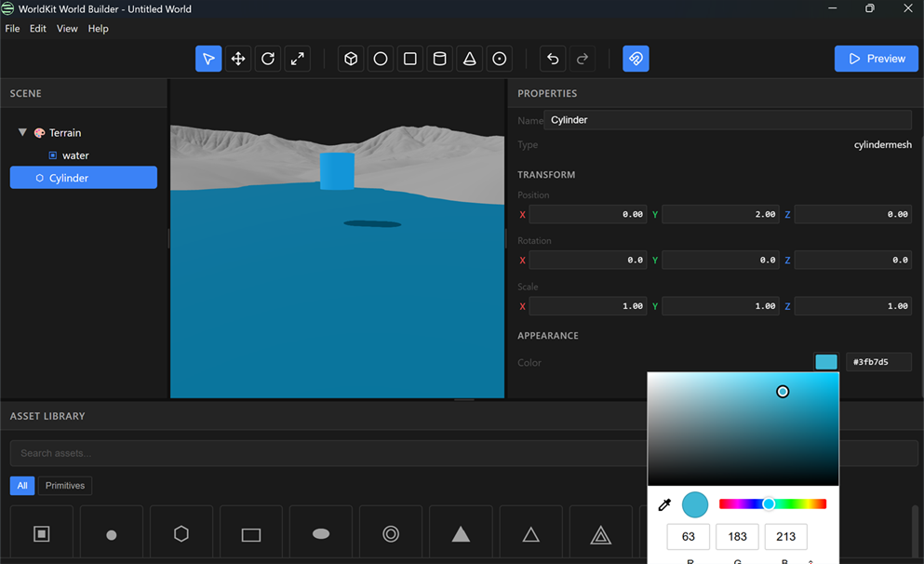Select the water item in scene tree
924x564 pixels.
[75, 155]
